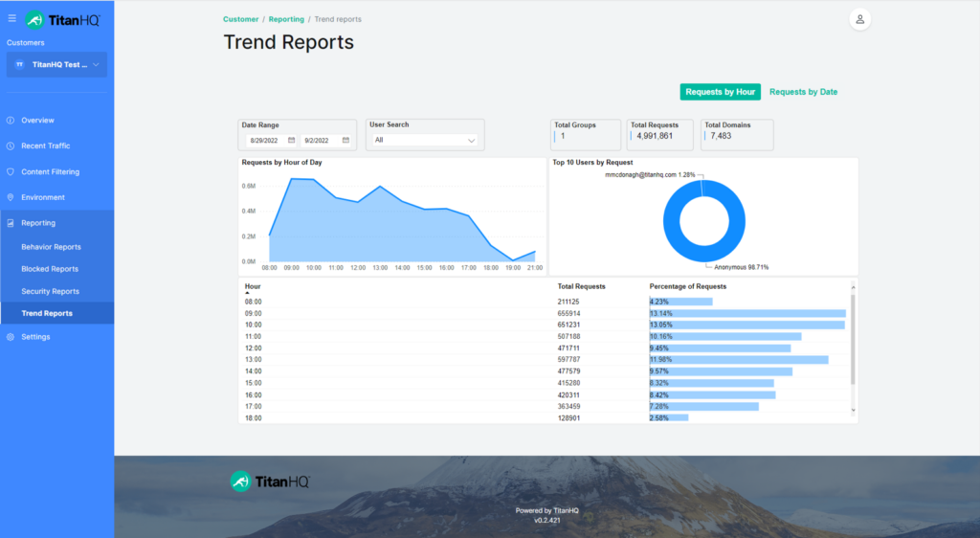Switch to Requests by Hour view

point(720,92)
